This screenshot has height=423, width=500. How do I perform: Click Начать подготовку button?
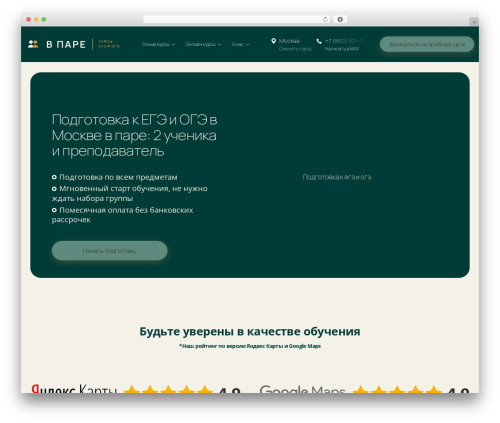click(x=110, y=251)
